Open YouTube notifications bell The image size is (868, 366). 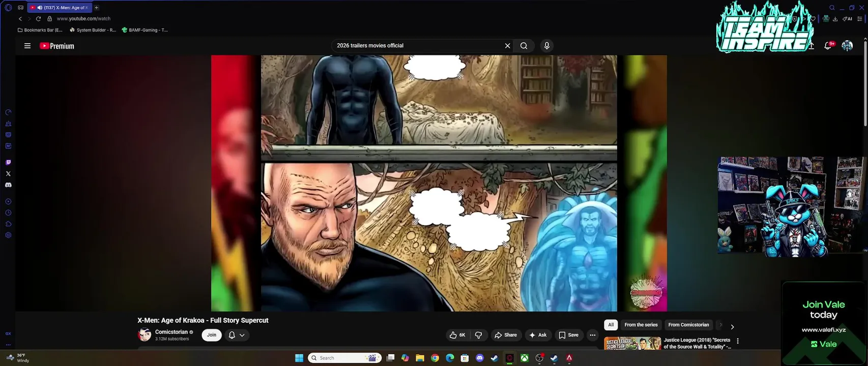point(828,46)
